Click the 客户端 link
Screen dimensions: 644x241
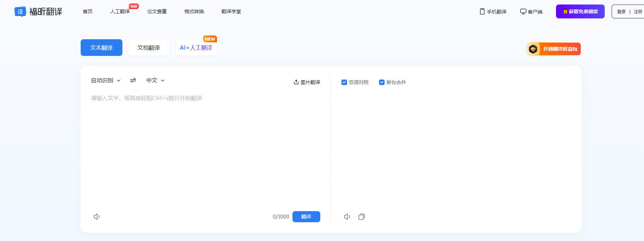point(531,11)
